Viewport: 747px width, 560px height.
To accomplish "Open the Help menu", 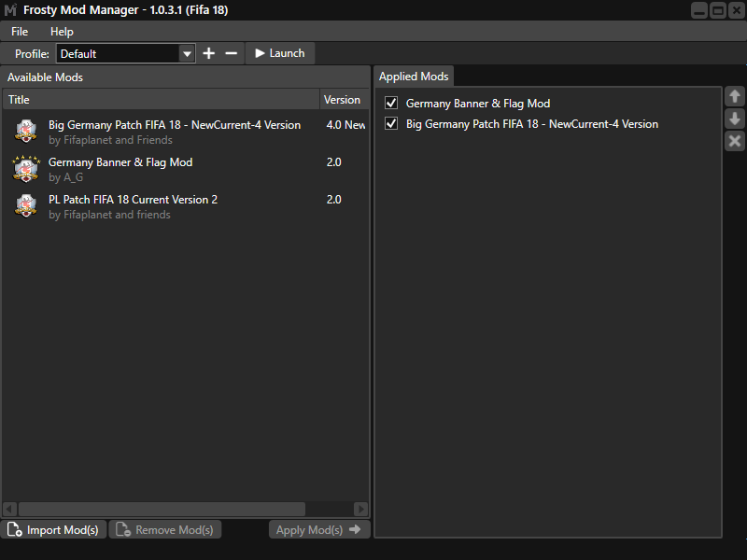I will point(62,32).
